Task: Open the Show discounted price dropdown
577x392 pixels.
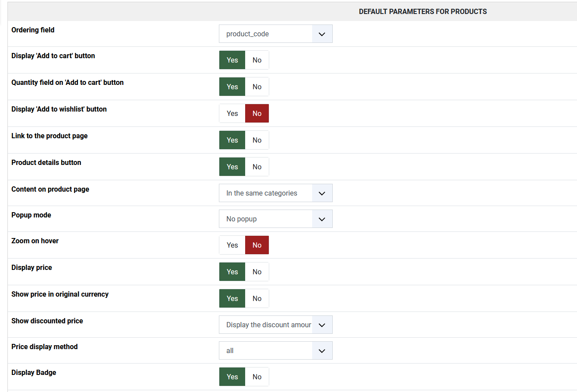Action: (x=276, y=325)
